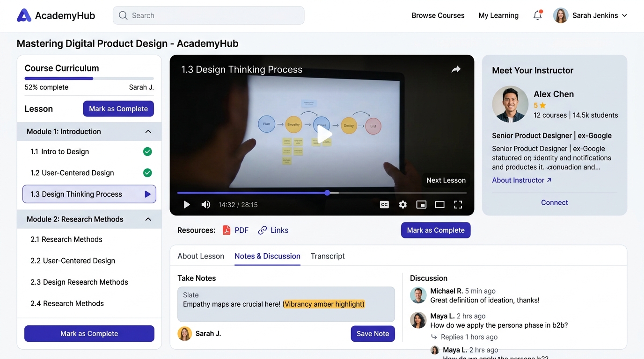
Task: Toggle closed captions
Action: [384, 204]
